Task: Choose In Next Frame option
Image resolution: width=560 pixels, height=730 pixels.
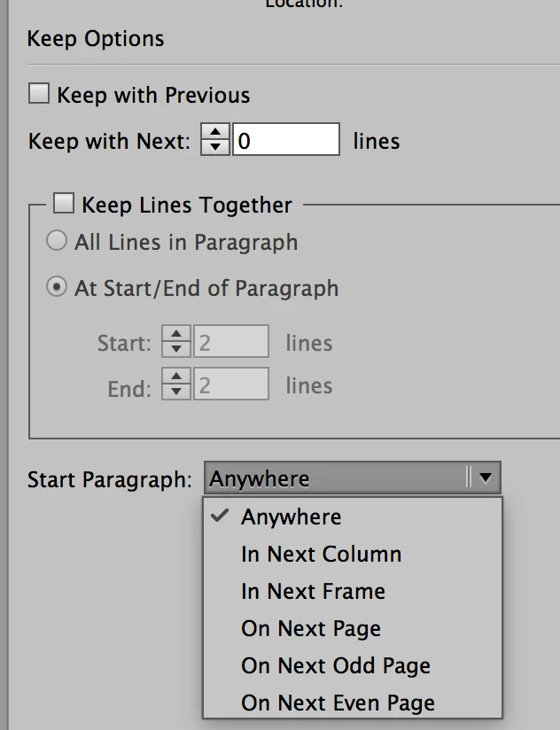Action: (313, 592)
